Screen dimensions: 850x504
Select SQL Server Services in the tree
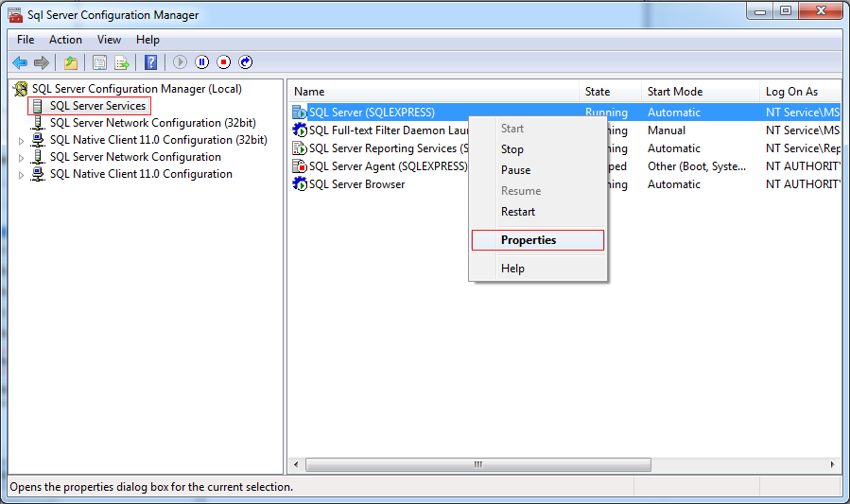pyautogui.click(x=97, y=106)
